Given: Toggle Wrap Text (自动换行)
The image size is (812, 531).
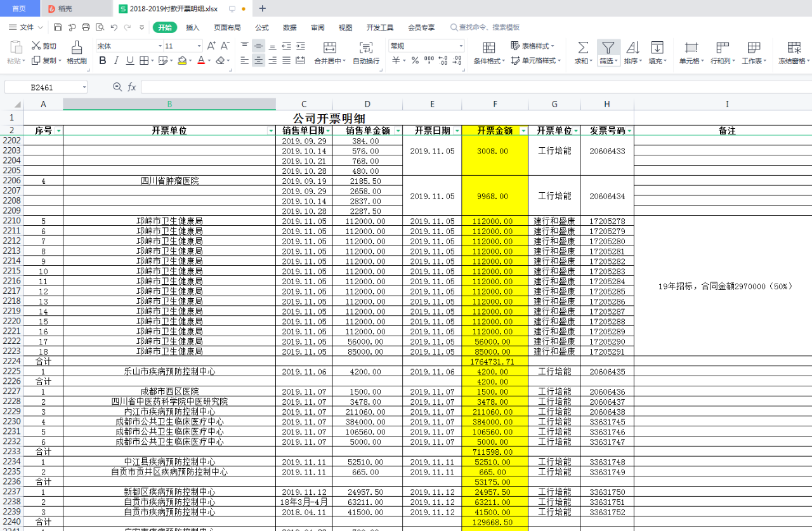Looking at the screenshot, I should pos(366,48).
